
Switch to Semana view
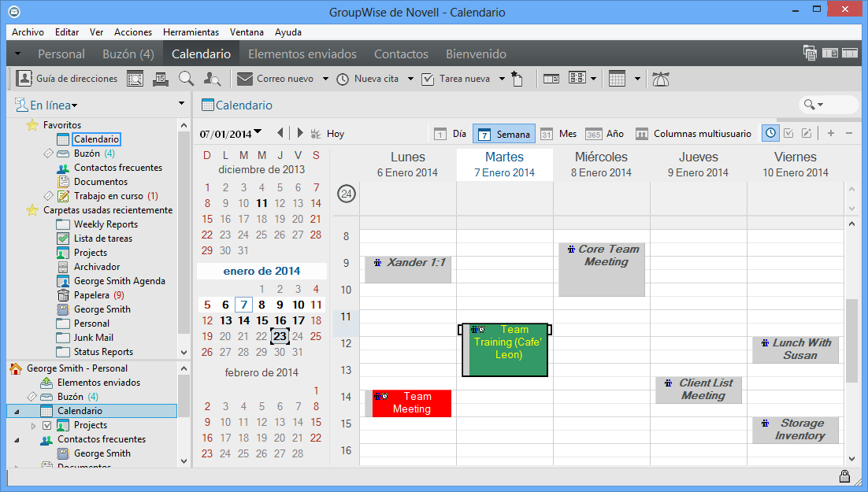[x=504, y=134]
